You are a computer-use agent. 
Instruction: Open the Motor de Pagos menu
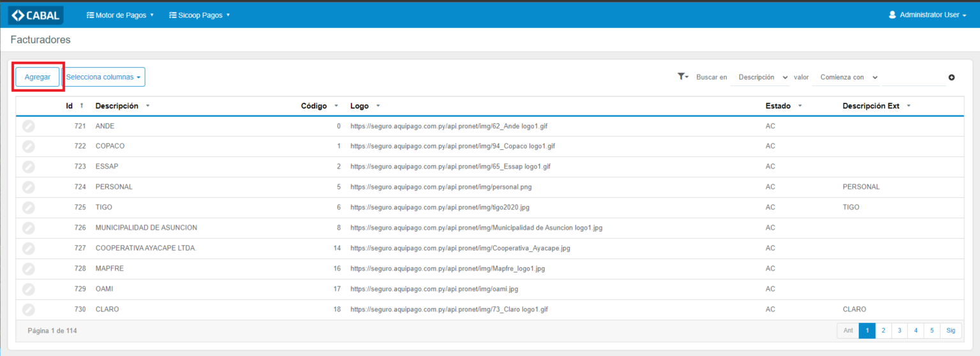120,15
